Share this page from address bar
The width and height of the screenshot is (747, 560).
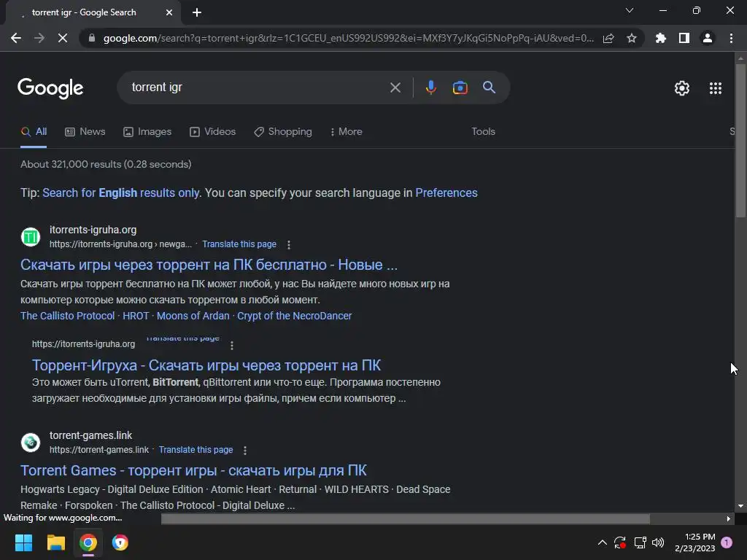tap(608, 38)
